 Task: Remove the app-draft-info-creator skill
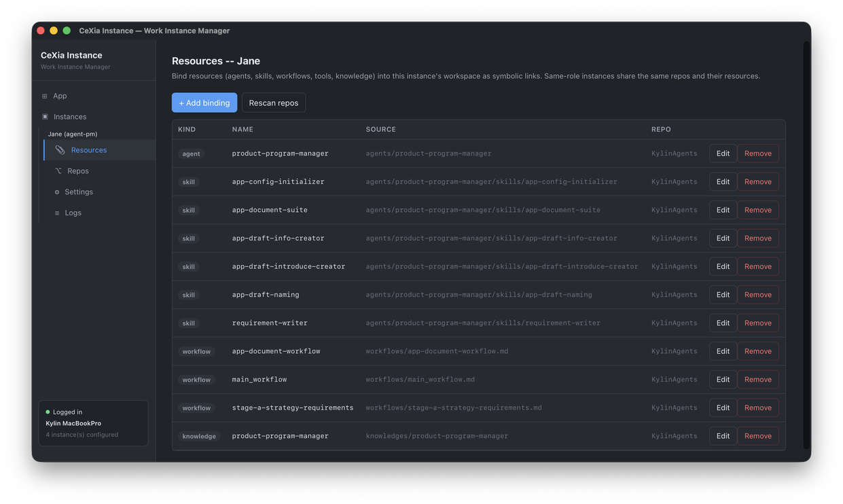758,238
